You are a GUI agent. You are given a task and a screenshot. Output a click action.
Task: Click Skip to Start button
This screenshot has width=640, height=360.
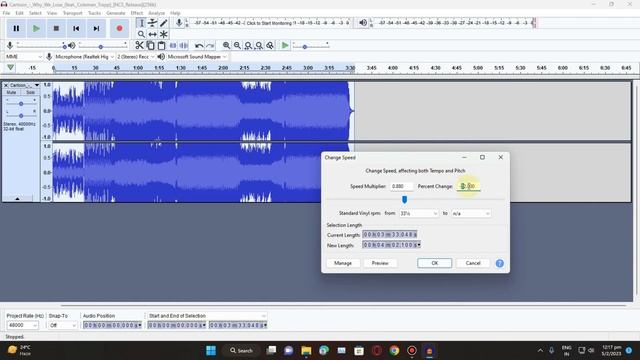point(76,29)
